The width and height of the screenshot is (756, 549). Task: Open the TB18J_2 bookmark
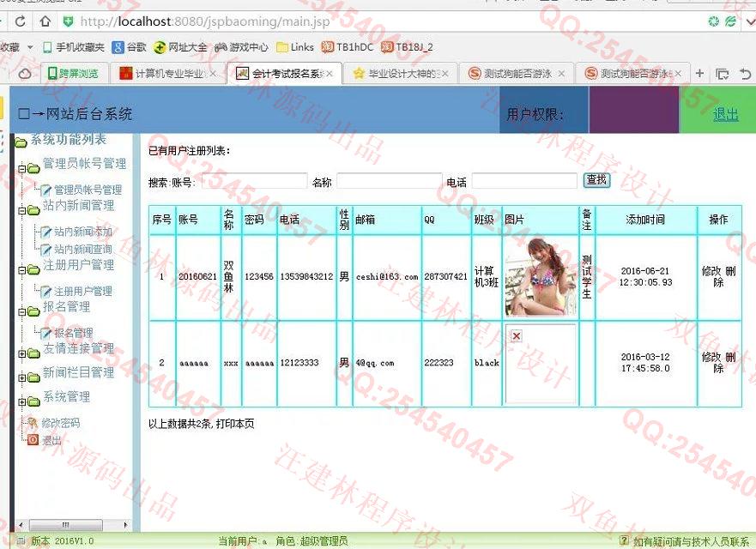(407, 47)
